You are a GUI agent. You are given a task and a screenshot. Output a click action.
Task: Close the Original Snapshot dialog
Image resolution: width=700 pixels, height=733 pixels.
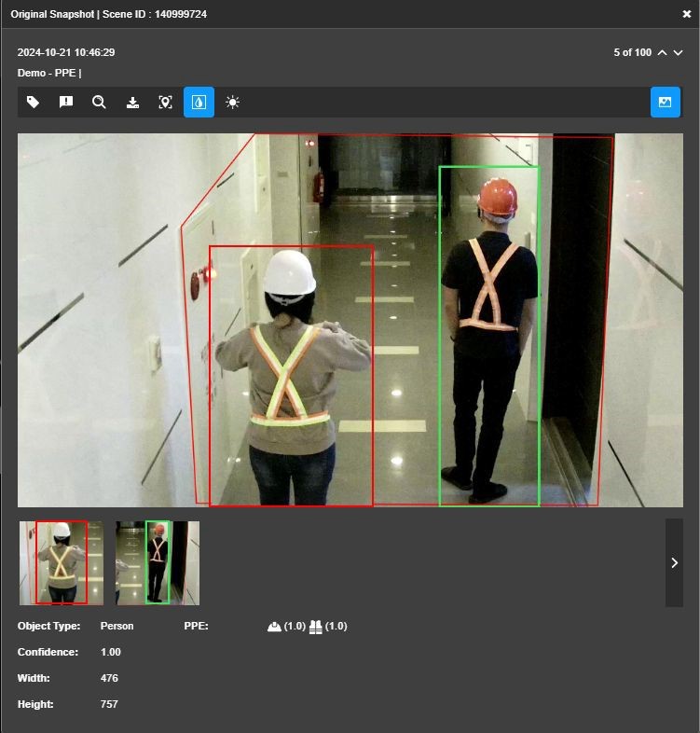tap(687, 14)
